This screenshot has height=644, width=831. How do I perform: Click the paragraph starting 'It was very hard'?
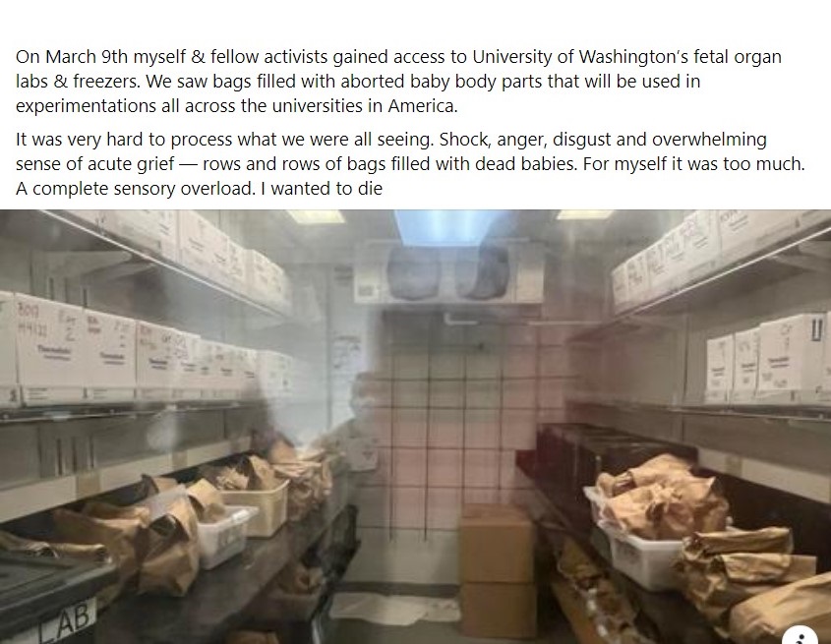[x=410, y=164]
